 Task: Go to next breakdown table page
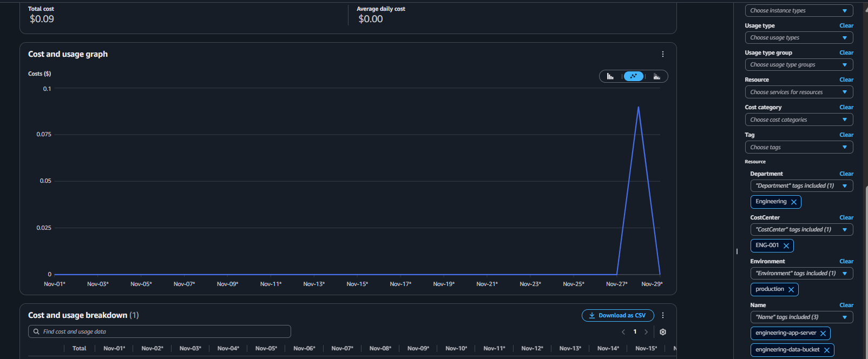646,332
